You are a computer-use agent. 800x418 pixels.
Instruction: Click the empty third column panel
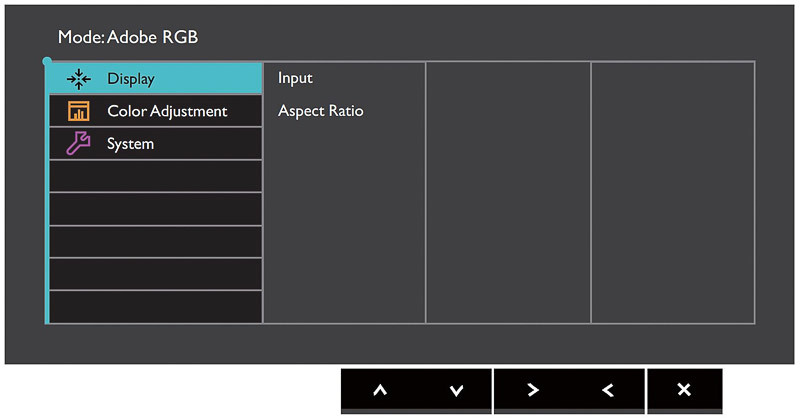click(x=508, y=192)
